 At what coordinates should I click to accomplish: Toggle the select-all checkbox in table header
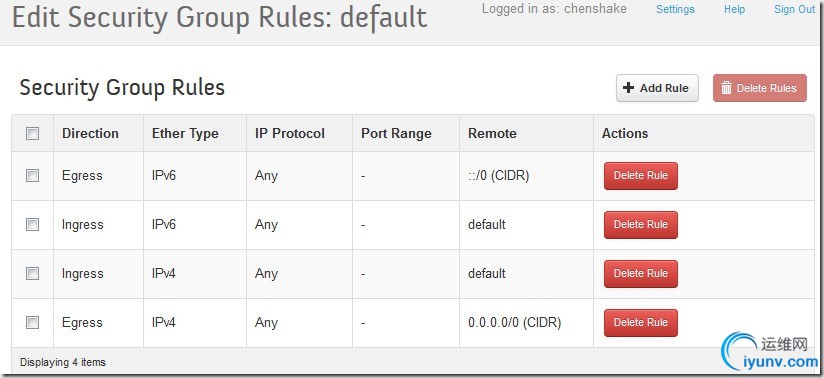pyautogui.click(x=33, y=134)
